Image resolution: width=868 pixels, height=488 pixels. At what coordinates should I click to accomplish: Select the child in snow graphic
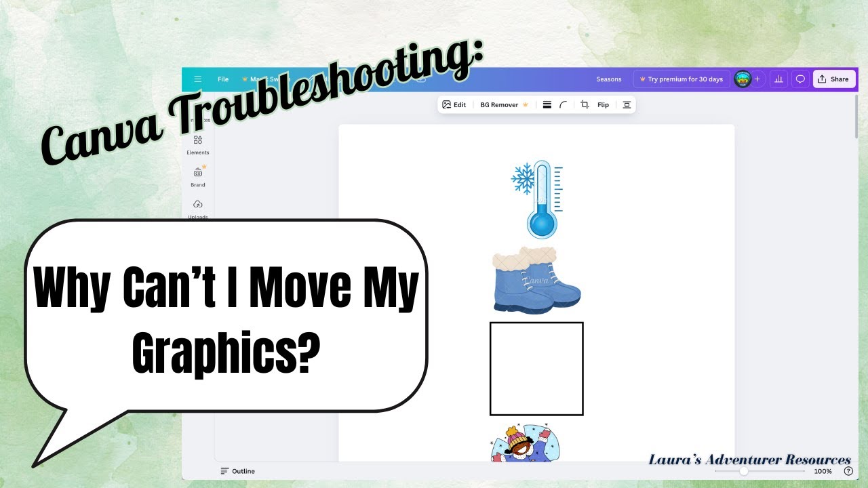524,443
